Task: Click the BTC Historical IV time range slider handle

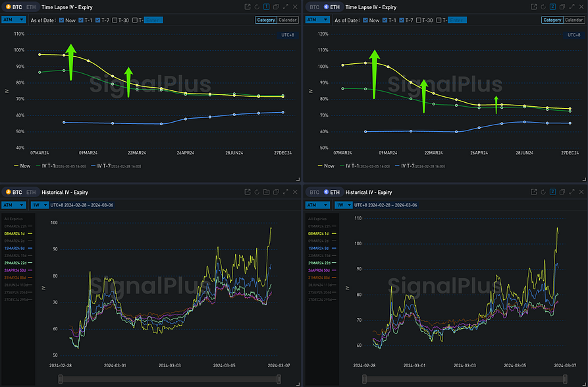Action: (61, 378)
